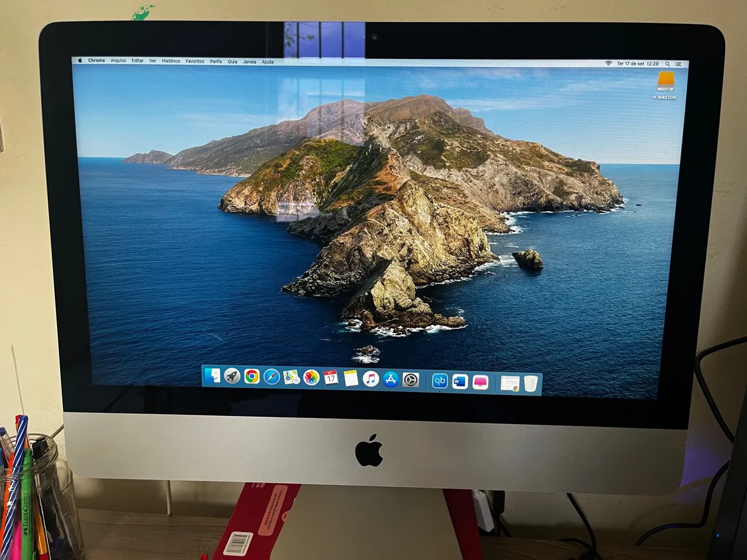747x560 pixels.
Task: Expand the Wi-Fi status menu
Action: coord(608,64)
